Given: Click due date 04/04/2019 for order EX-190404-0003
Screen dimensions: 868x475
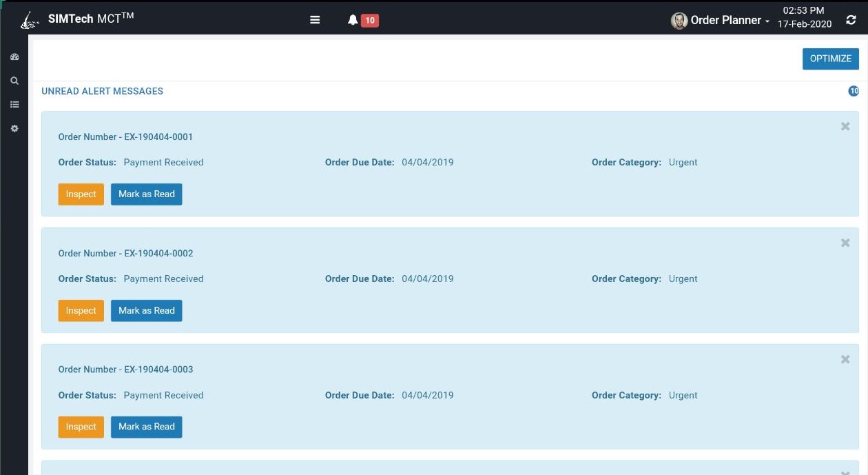Looking at the screenshot, I should (x=428, y=396).
